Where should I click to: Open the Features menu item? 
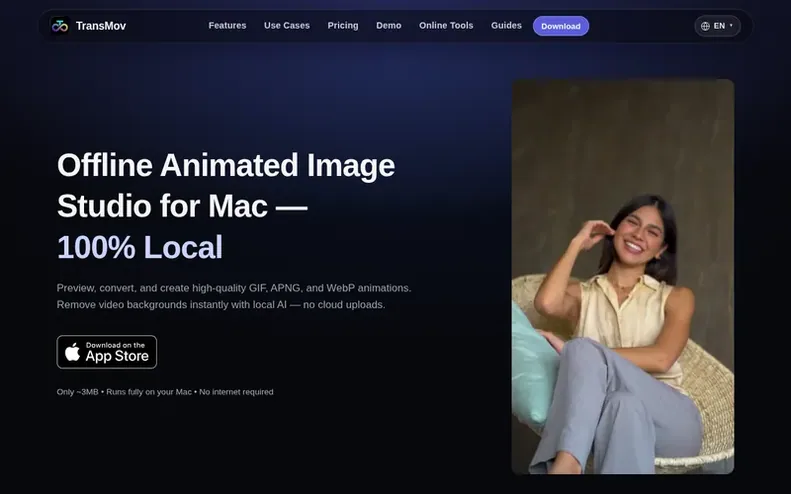(x=227, y=25)
